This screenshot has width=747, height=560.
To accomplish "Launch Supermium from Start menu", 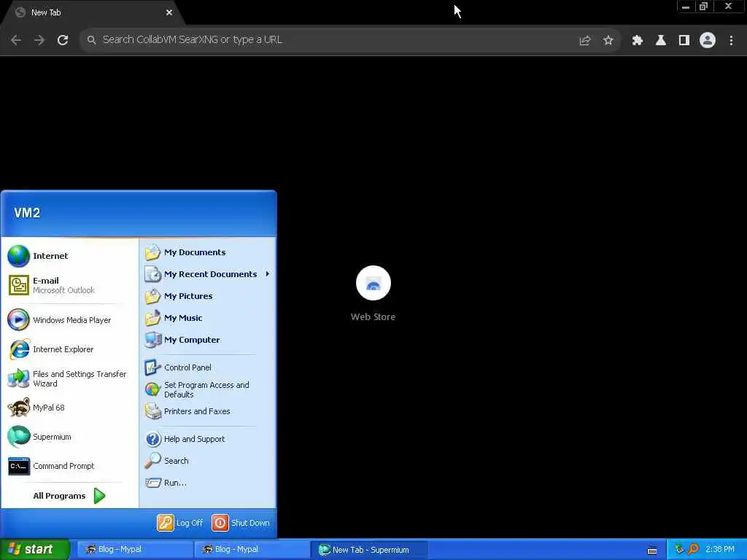I will (x=69, y=437).
